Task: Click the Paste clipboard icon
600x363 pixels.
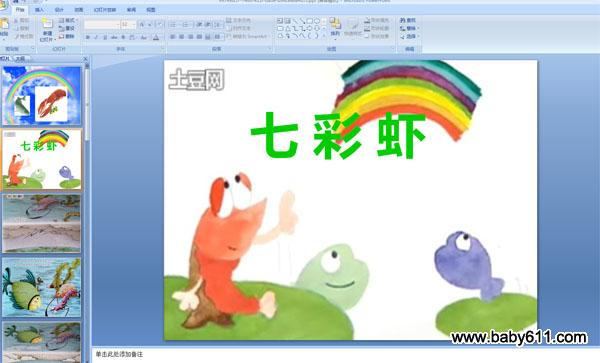Action: 5,25
